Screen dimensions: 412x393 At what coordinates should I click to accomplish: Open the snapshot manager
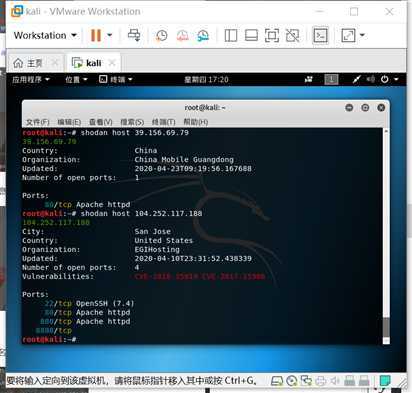point(203,36)
